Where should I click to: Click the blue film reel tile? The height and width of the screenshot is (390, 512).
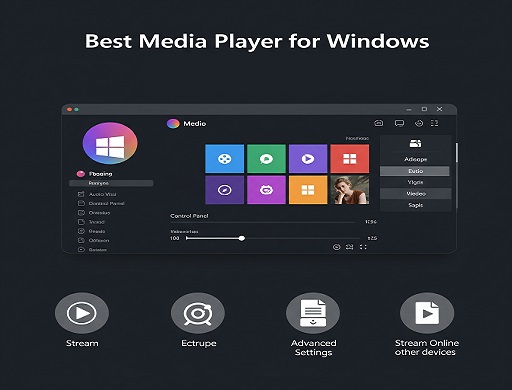tap(224, 159)
